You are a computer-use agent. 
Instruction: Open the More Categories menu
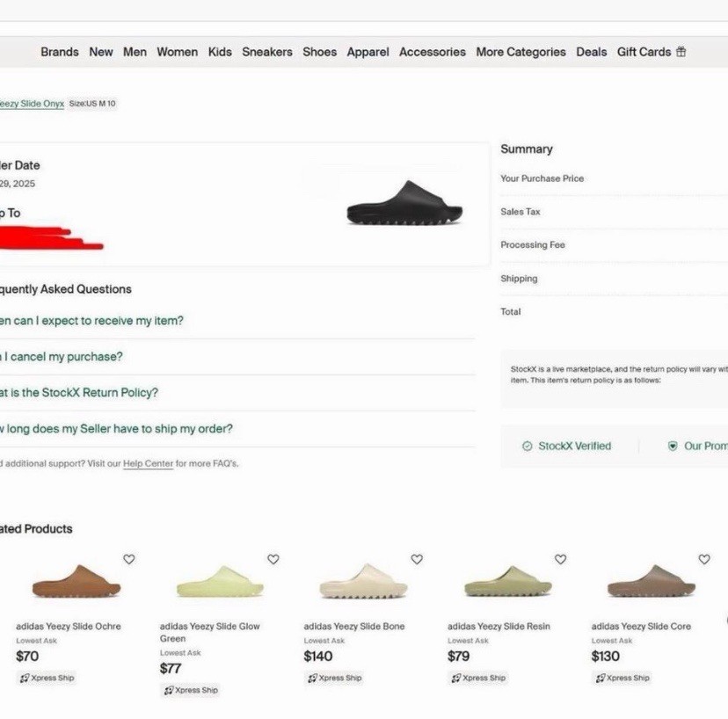(521, 52)
